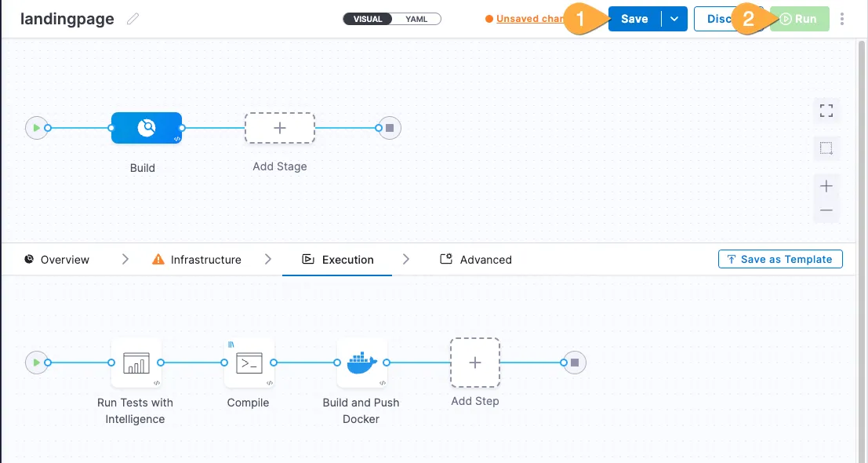This screenshot has width=868, height=463.
Task: Switch pipeline editor to YAML view
Action: click(416, 19)
